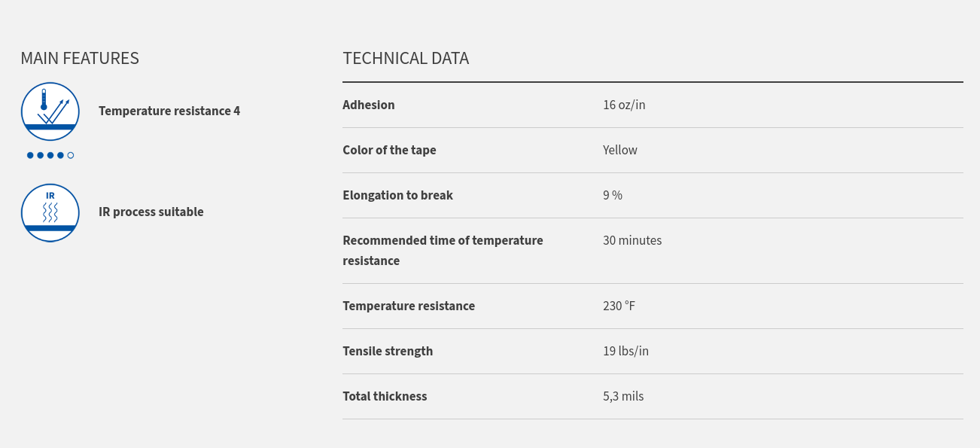Click the temperature resistance thermometer icon
This screenshot has width=980, height=448.
pyautogui.click(x=50, y=111)
